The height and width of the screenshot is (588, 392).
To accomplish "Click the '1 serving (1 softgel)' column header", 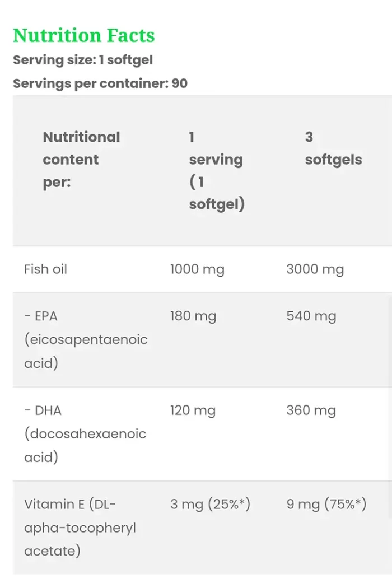I will coord(216,170).
